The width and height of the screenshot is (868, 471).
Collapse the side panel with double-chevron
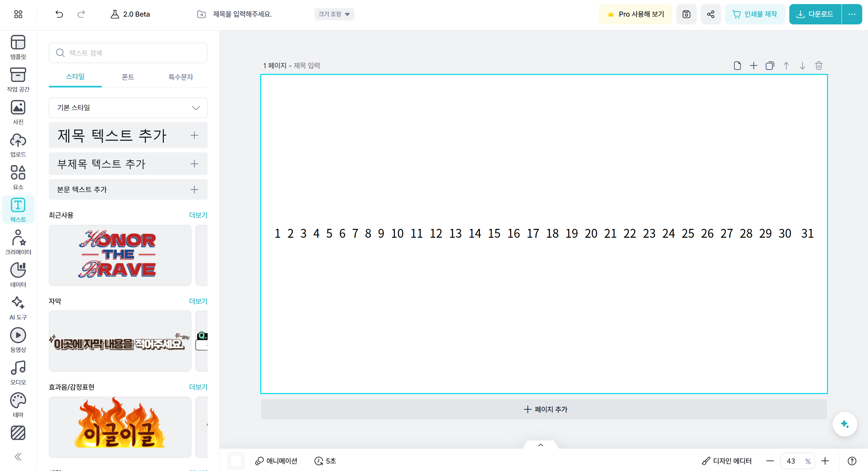[x=18, y=457]
